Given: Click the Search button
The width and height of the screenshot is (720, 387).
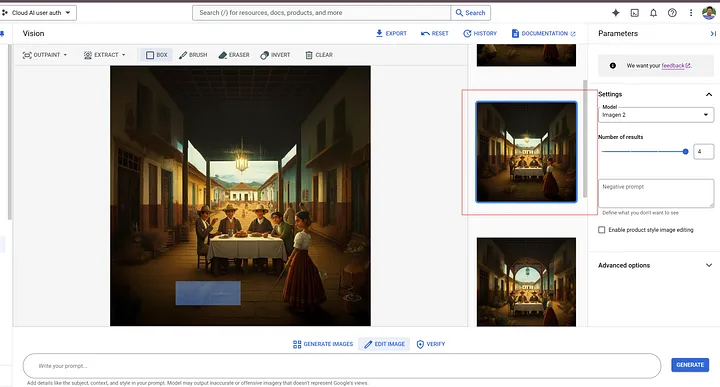Looking at the screenshot, I should coord(471,13).
